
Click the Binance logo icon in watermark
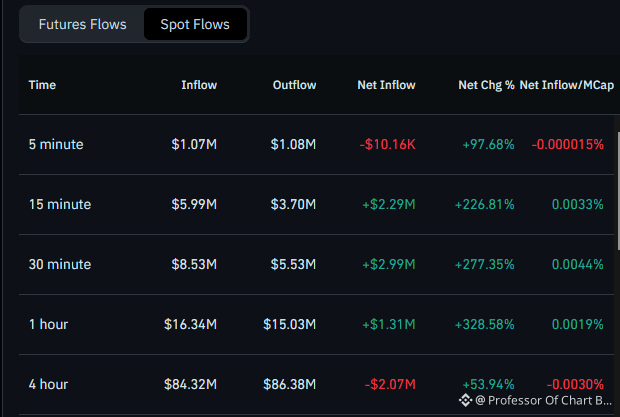[x=465, y=400]
